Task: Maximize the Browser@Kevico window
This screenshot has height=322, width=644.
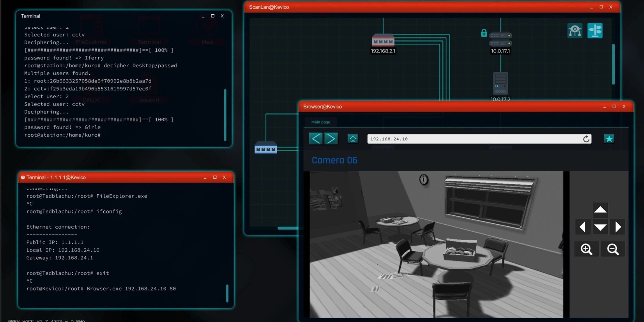Action: point(614,107)
